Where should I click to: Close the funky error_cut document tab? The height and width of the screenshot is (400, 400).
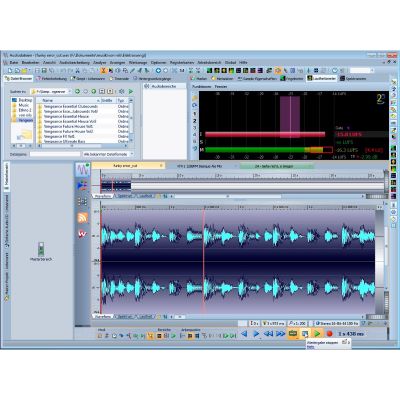(x=161, y=166)
